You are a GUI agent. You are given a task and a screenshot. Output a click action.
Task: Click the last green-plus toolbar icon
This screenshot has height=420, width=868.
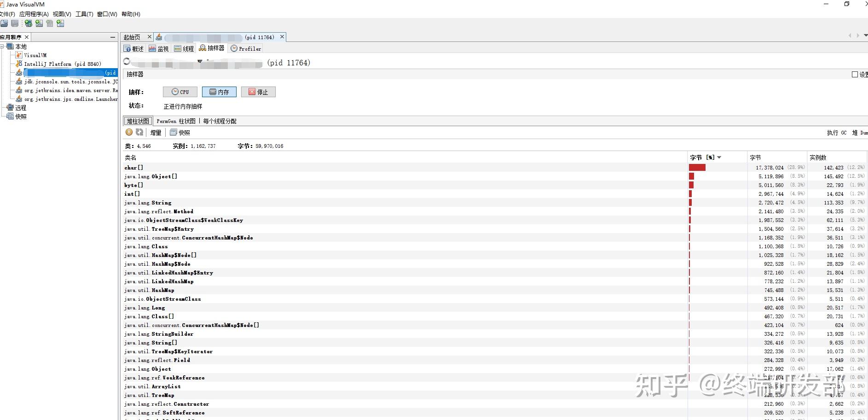60,23
